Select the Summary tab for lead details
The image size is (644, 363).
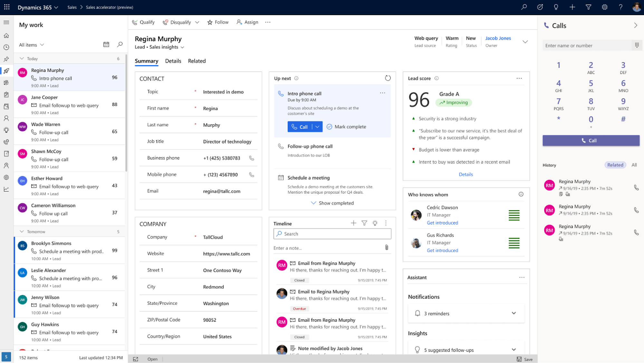click(147, 61)
